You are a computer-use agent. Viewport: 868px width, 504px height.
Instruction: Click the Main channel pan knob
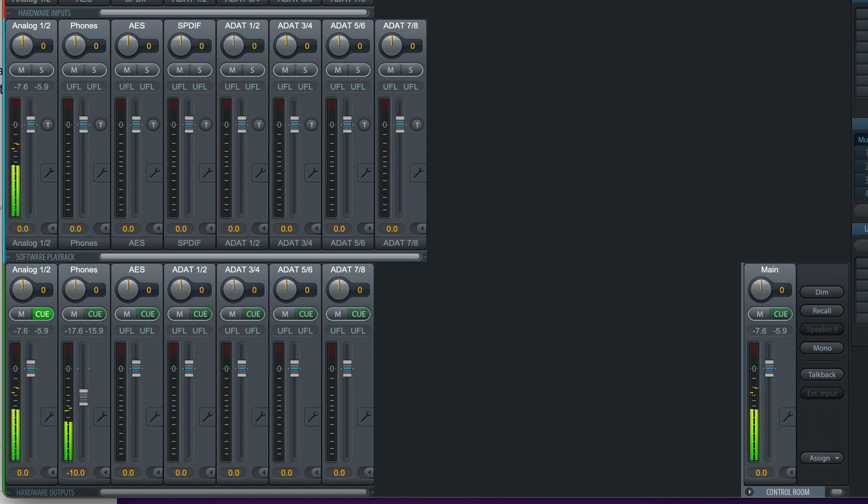click(761, 290)
